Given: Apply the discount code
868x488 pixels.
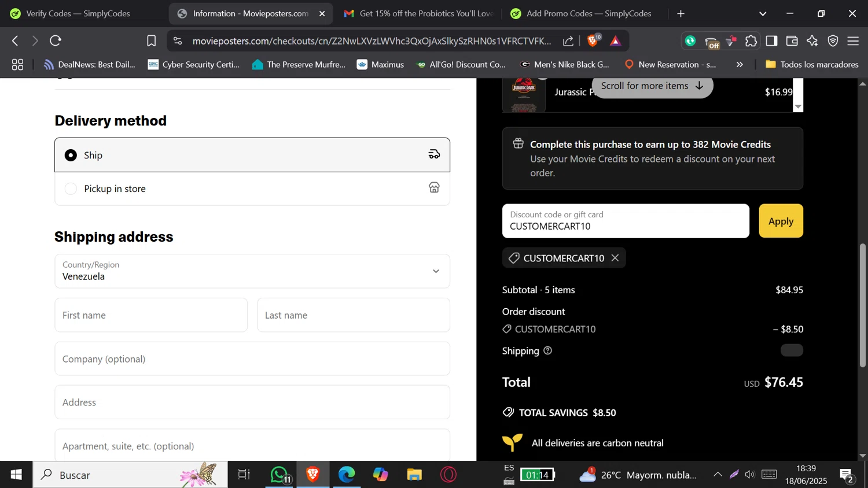Looking at the screenshot, I should tap(781, 221).
